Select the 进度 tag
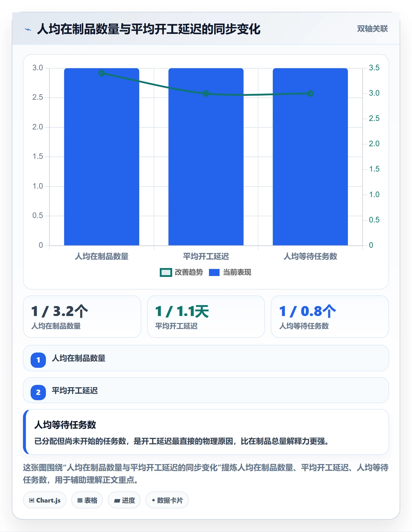This screenshot has height=532, width=412. 124,500
